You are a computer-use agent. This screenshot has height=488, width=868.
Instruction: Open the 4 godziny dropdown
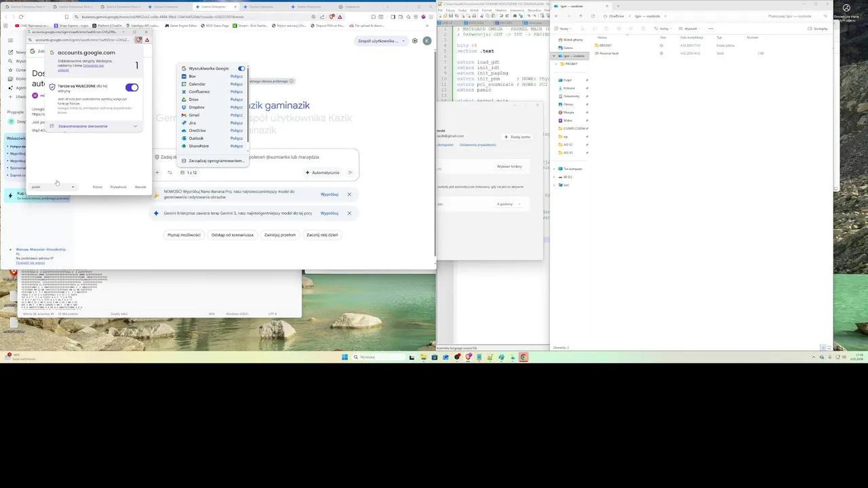tap(509, 204)
